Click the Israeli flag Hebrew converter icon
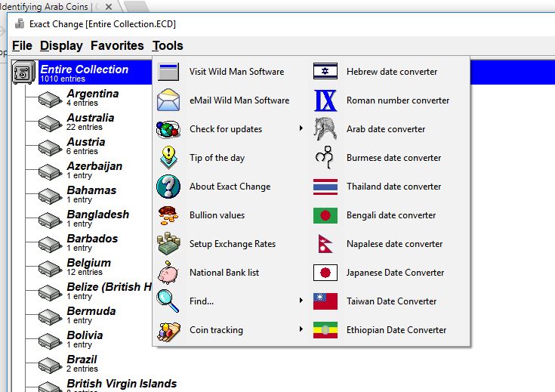 325,71
